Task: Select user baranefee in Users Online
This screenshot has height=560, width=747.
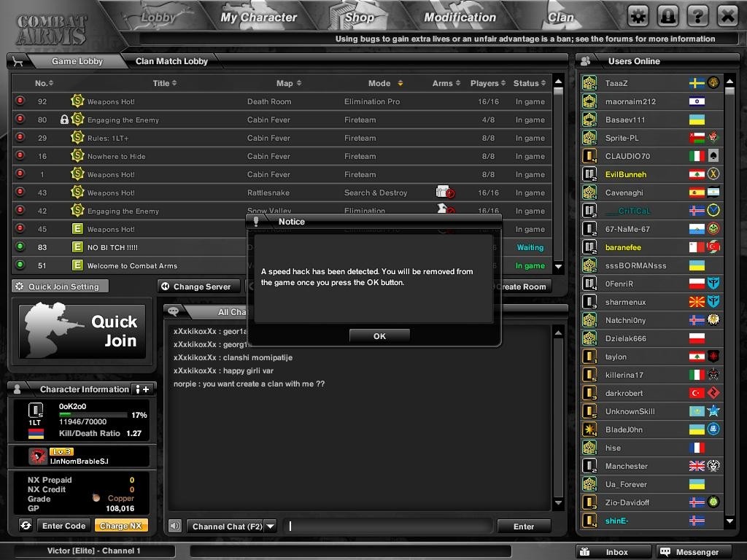Action: [651, 247]
